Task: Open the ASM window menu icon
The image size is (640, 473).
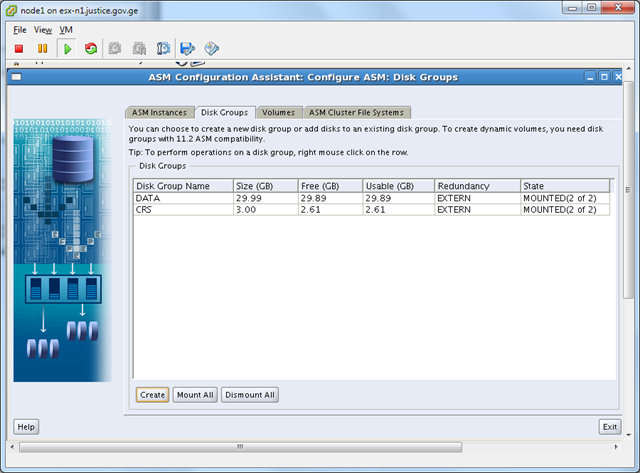Action: (18, 77)
